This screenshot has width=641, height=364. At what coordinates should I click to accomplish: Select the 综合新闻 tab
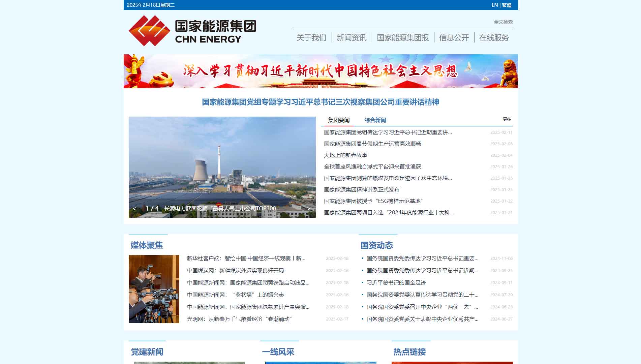(375, 120)
